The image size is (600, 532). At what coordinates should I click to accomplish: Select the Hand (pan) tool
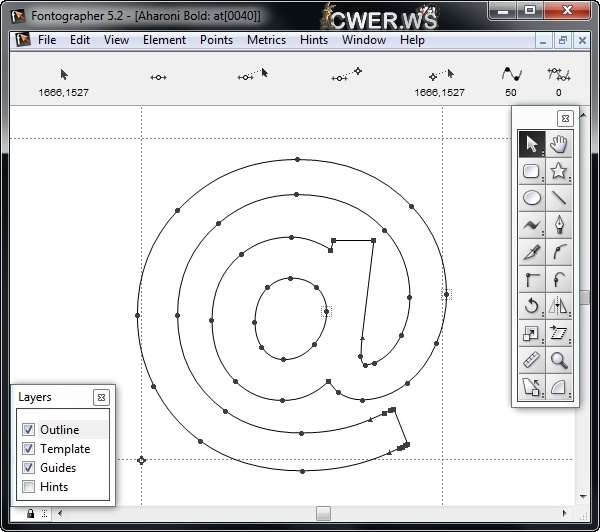point(559,144)
